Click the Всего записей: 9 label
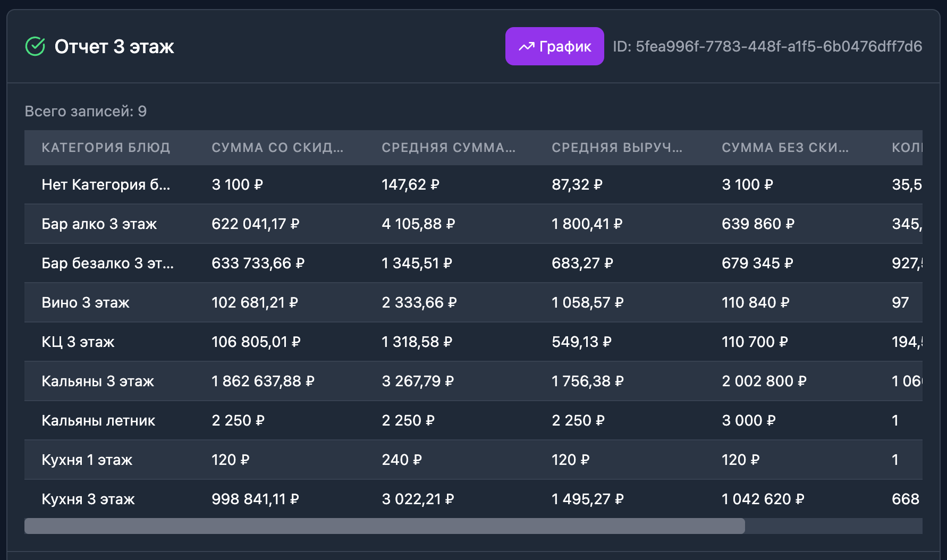Viewport: 947px width, 560px height. (x=86, y=112)
